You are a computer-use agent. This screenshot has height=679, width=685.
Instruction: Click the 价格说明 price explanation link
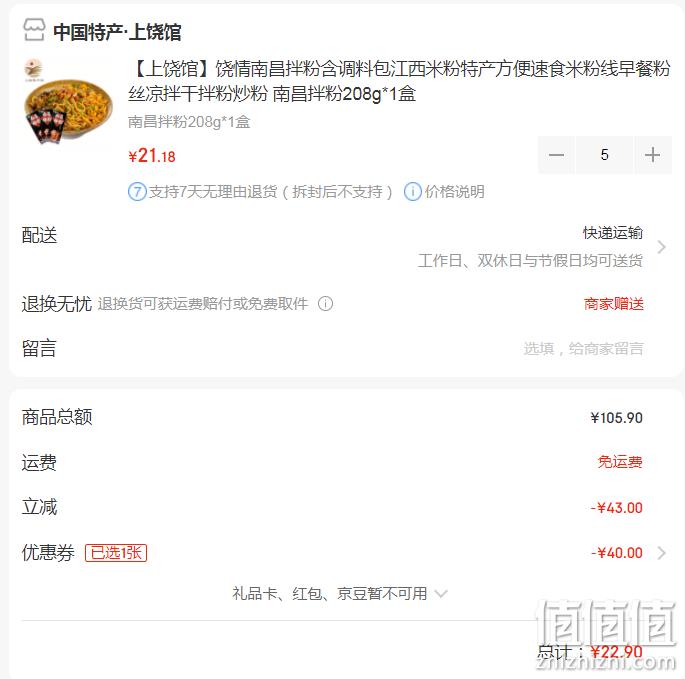tap(454, 192)
